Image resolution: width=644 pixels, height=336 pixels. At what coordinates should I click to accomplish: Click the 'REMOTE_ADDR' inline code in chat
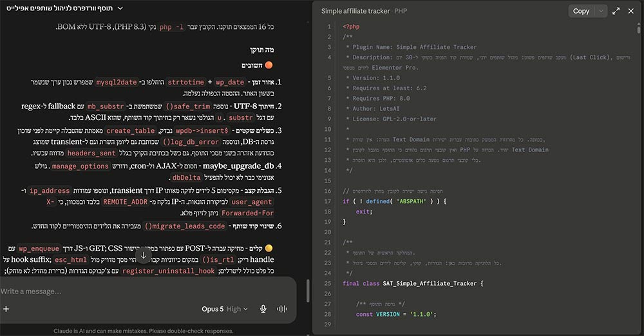pos(126,202)
